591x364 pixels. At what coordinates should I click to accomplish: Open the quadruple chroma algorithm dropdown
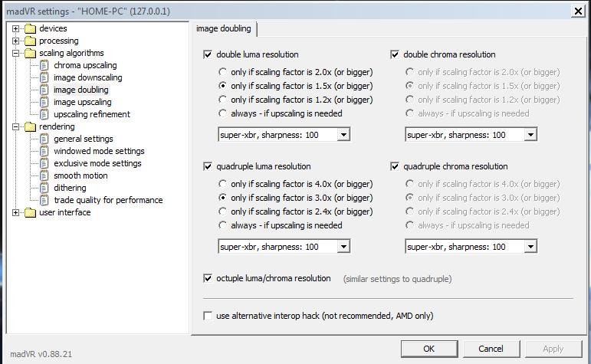pos(530,247)
